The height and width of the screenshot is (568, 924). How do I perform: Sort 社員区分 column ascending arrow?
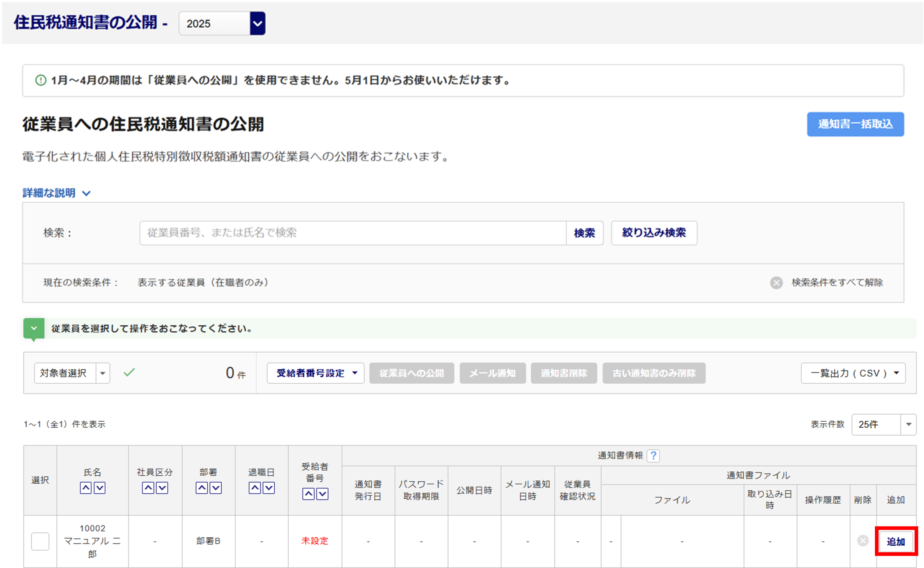148,488
